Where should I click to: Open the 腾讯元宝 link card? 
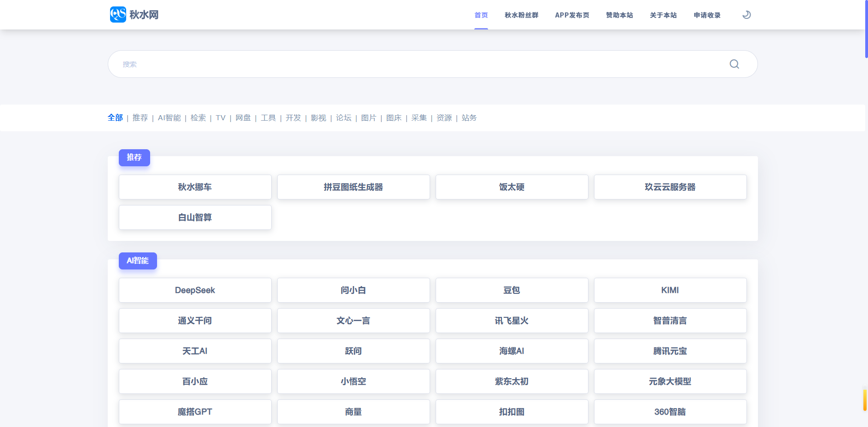(x=670, y=351)
